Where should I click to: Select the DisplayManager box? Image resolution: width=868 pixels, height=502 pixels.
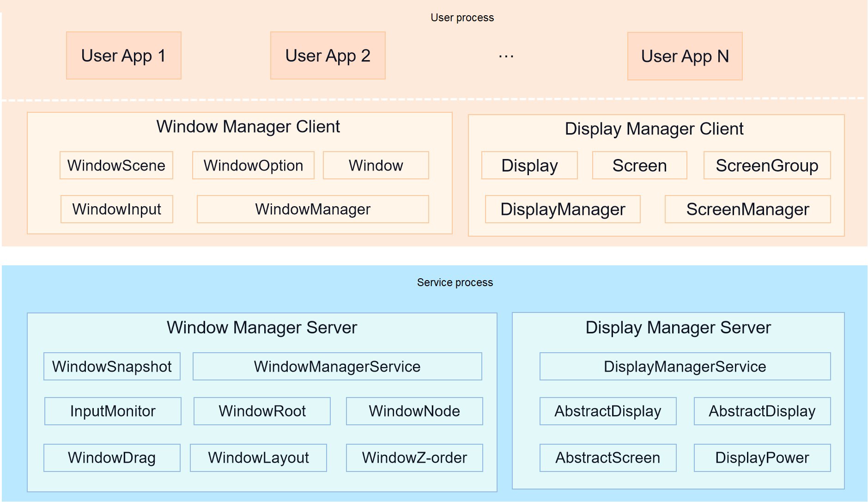563,209
